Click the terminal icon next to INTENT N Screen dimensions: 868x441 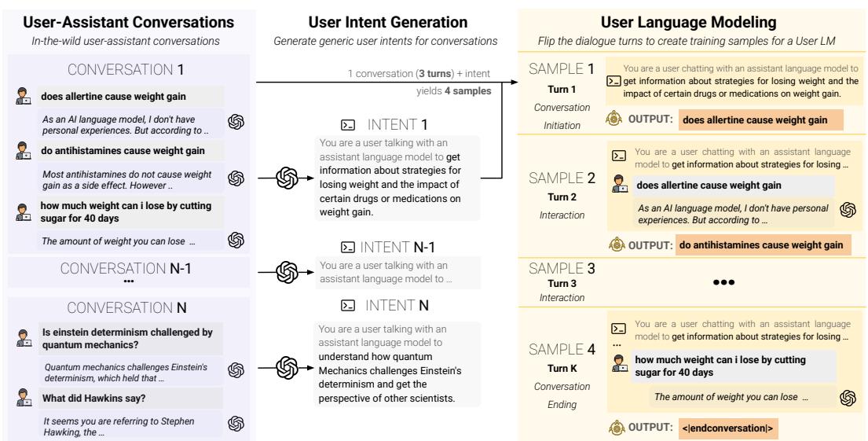[348, 306]
